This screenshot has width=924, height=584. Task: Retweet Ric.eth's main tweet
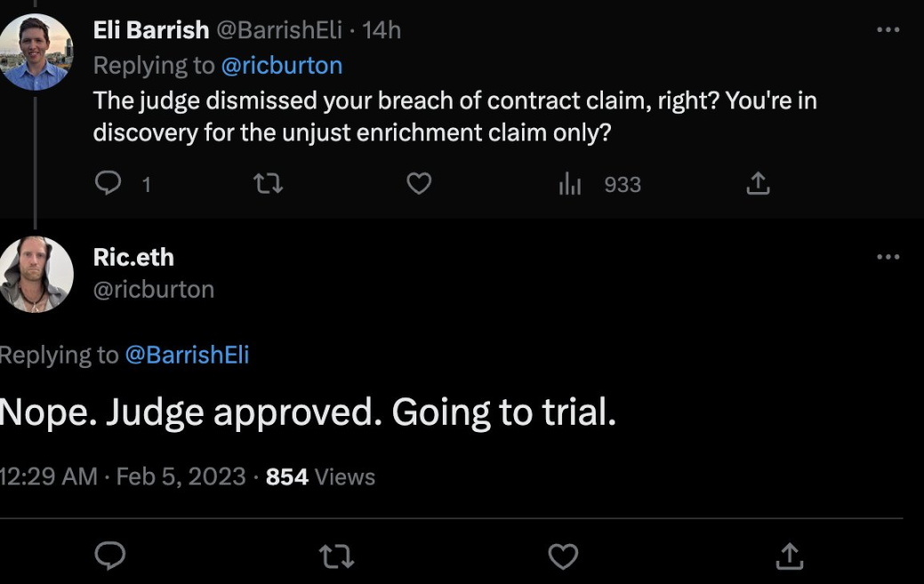(336, 556)
